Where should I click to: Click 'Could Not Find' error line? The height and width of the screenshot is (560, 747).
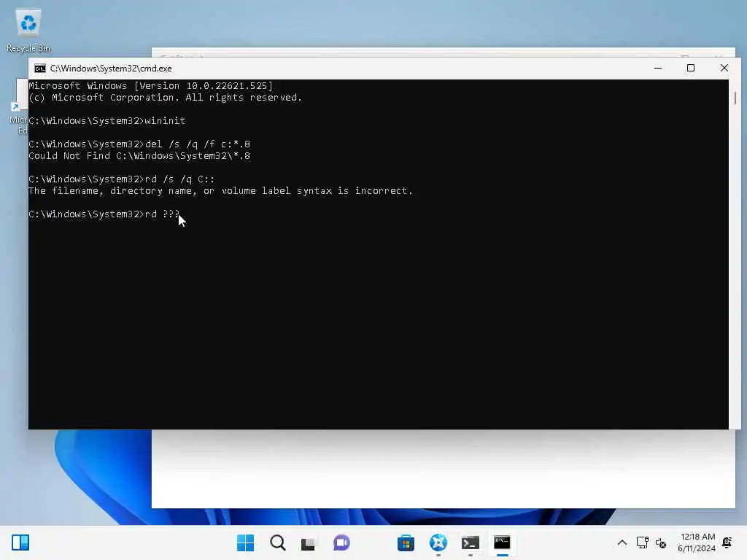(139, 156)
